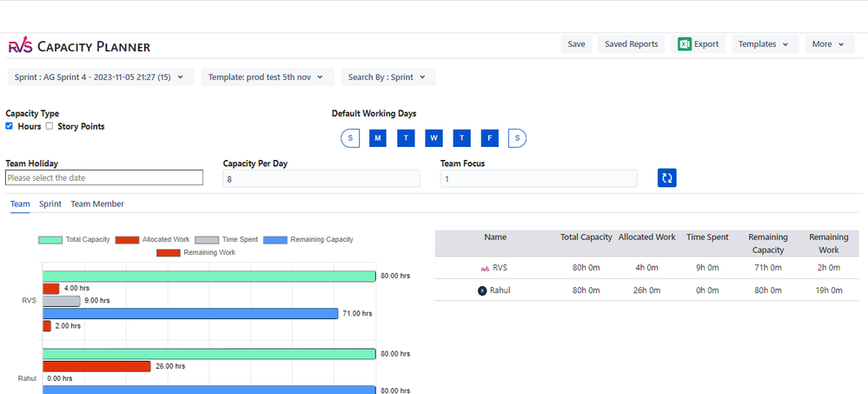Toggle Thursday working day
The image size is (868, 394).
point(461,138)
